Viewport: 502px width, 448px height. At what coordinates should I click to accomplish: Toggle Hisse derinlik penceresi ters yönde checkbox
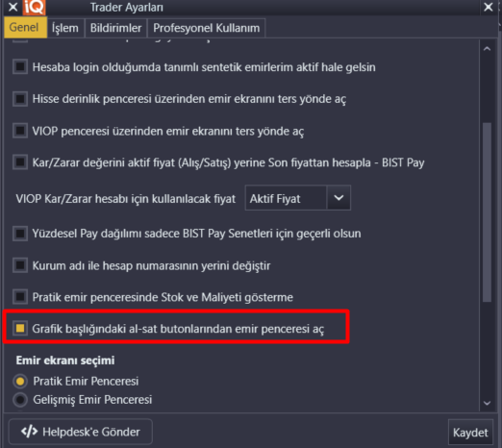20,99
